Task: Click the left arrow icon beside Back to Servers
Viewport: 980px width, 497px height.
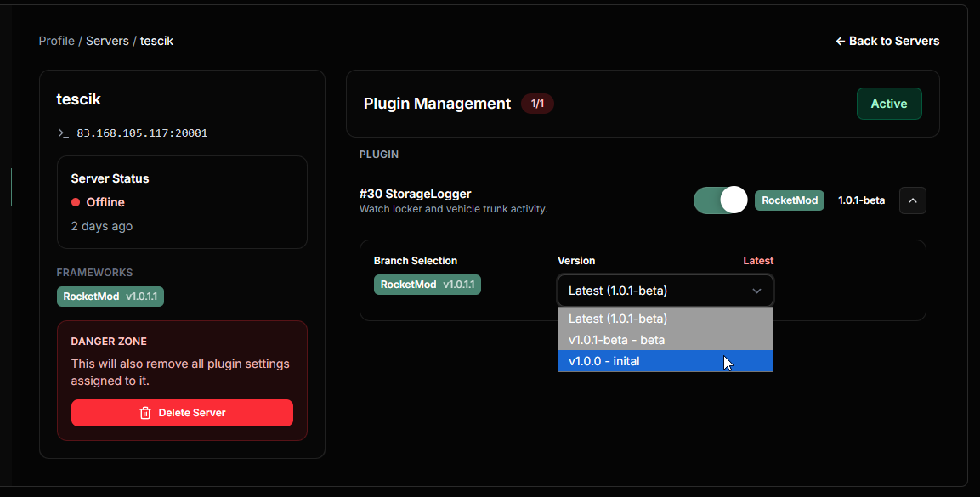Action: 840,41
